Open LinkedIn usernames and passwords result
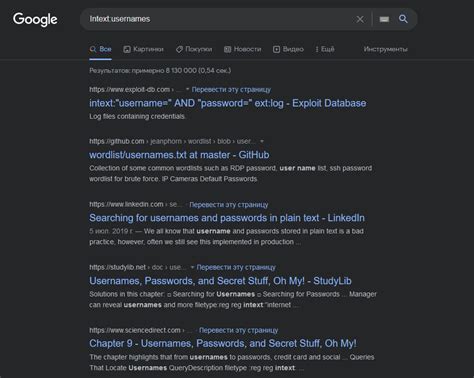 pyautogui.click(x=227, y=218)
